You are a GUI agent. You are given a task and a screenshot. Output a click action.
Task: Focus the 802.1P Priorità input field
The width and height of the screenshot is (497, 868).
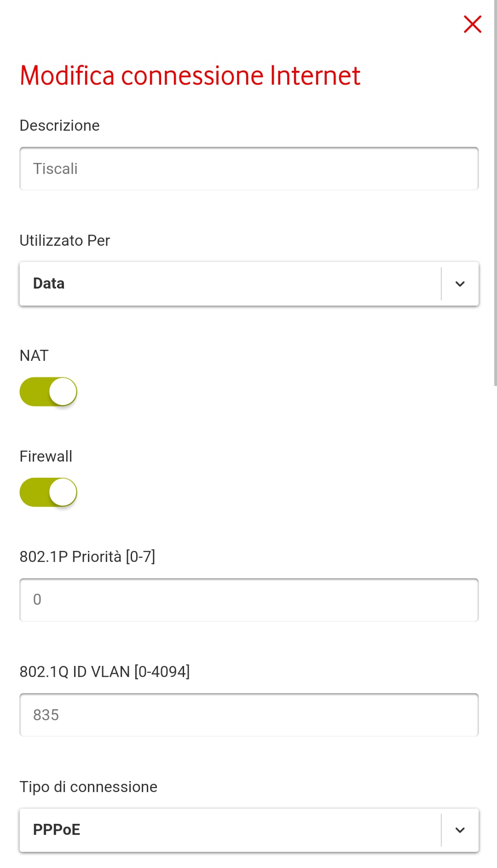(248, 600)
